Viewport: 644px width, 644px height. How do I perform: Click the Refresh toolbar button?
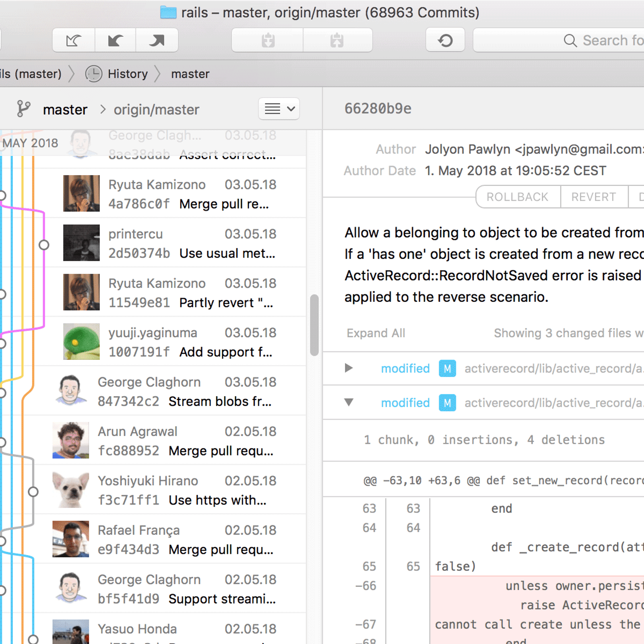pyautogui.click(x=445, y=40)
